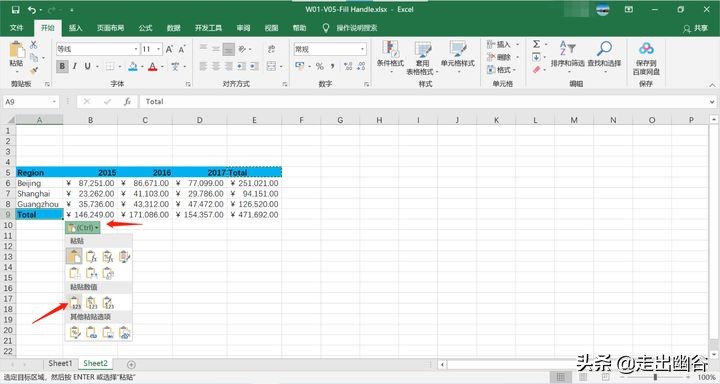720x384 pixels.
Task: Toggle align text right button
Action: tap(228, 67)
